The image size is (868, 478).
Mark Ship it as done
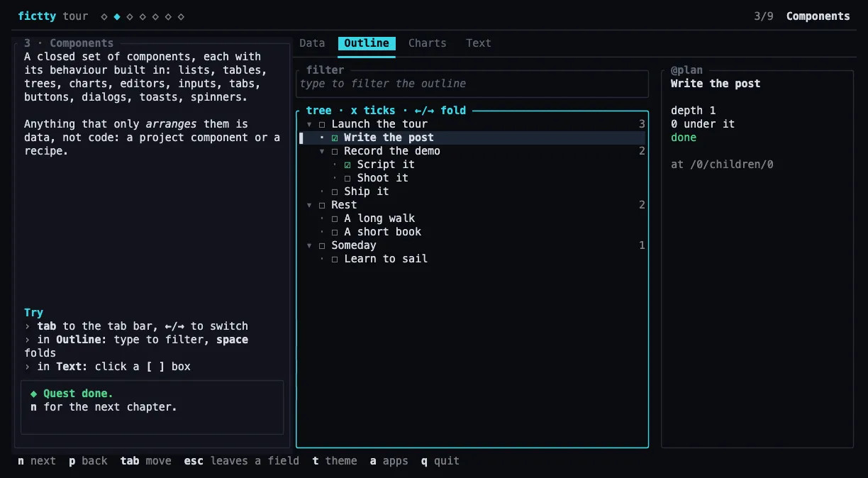[x=335, y=191]
